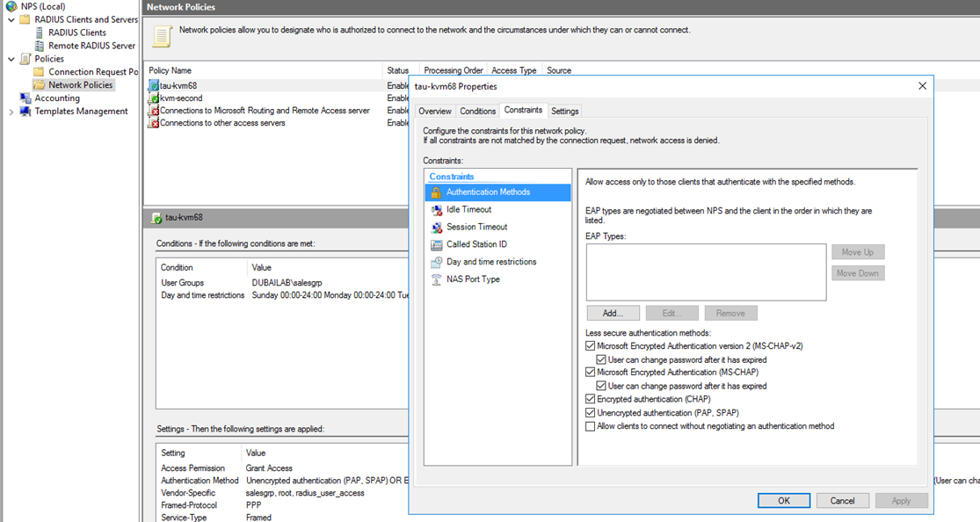Open the Session Timeout constraint icon
The width and height of the screenshot is (980, 522).
tap(436, 228)
